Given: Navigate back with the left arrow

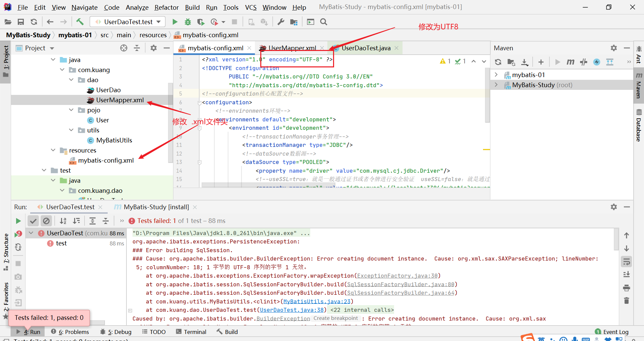Looking at the screenshot, I should pos(50,22).
